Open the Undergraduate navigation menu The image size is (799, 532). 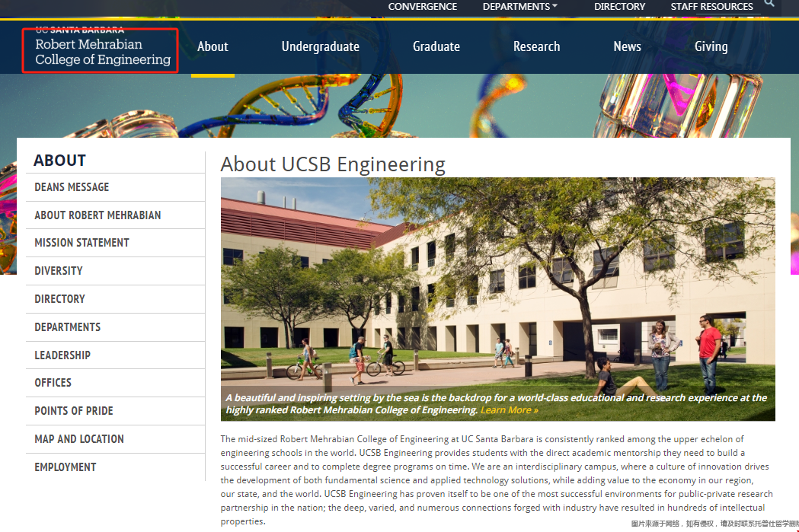pos(320,46)
